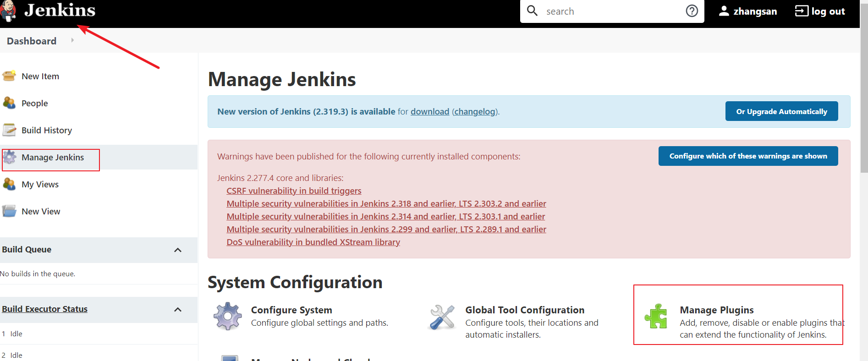Screen dimensions: 868x361
Task: Follow the download link for new version
Action: [430, 112]
